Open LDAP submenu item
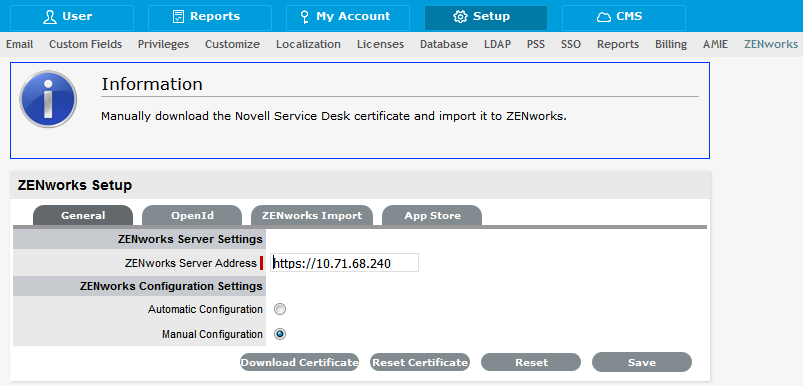The height and width of the screenshot is (386, 803). click(x=497, y=45)
